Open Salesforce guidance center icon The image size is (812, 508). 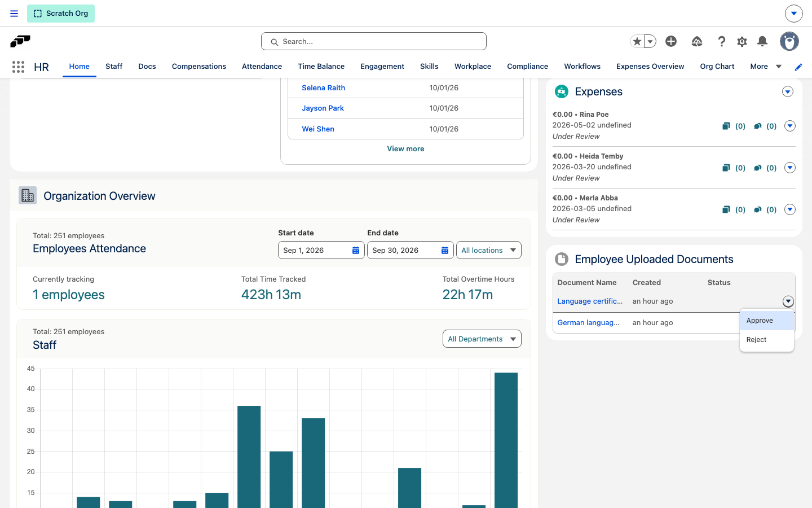click(697, 41)
